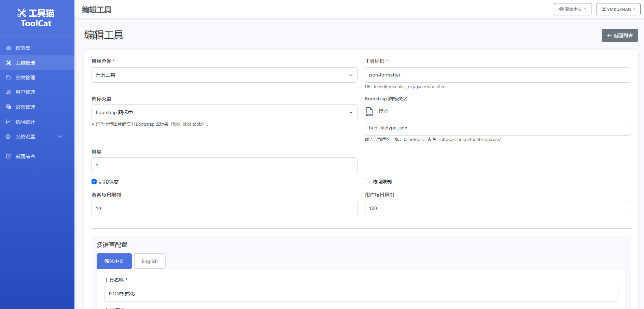This screenshot has width=644, height=309.
Task: Open 分类管理 from the sidebar
Action: [8, 77]
